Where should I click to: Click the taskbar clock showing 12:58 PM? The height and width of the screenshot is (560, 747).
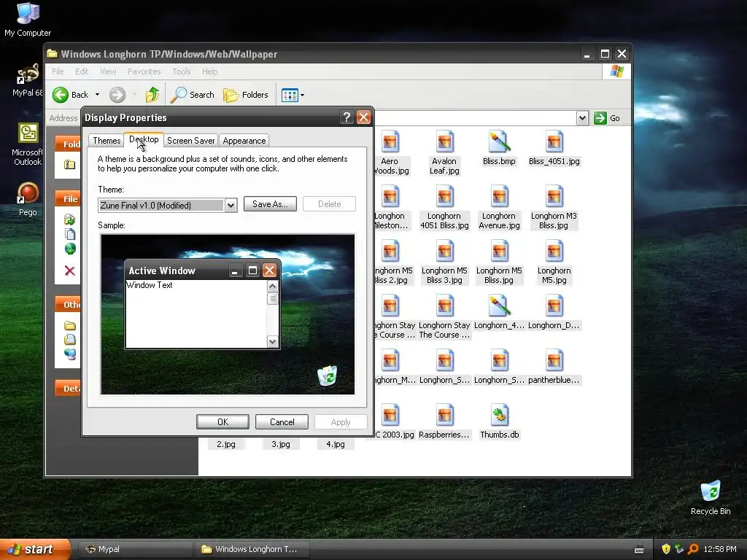click(720, 549)
